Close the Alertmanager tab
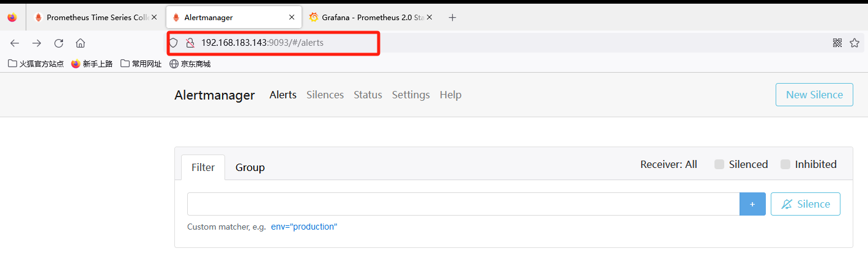 (292, 18)
